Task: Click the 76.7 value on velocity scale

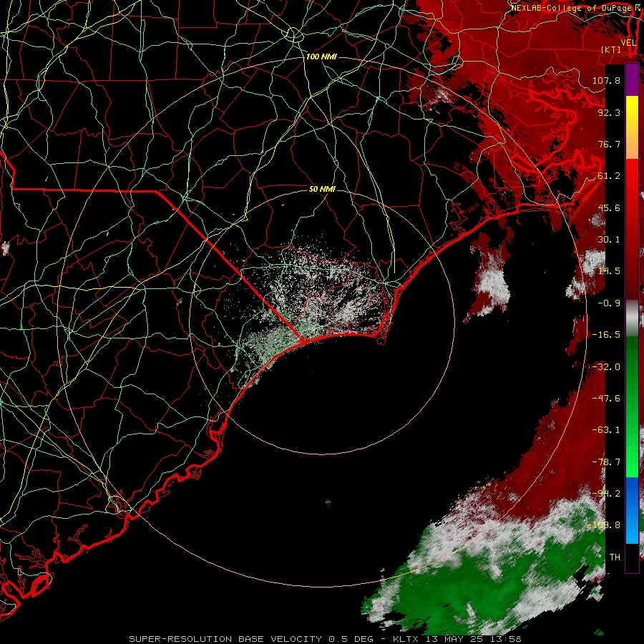Action: pyautogui.click(x=609, y=144)
